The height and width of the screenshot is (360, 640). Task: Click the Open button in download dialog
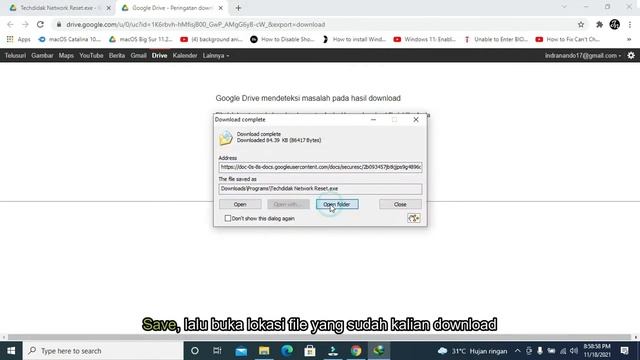240,204
